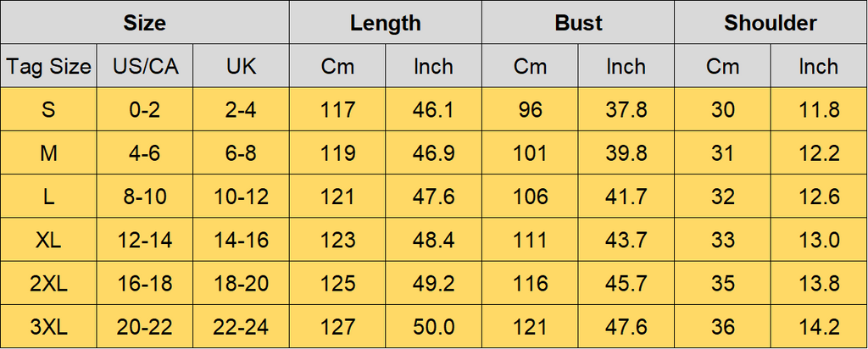Select the US/CA subheader cell
Image resolution: width=868 pixels, height=349 pixels.
(145, 66)
